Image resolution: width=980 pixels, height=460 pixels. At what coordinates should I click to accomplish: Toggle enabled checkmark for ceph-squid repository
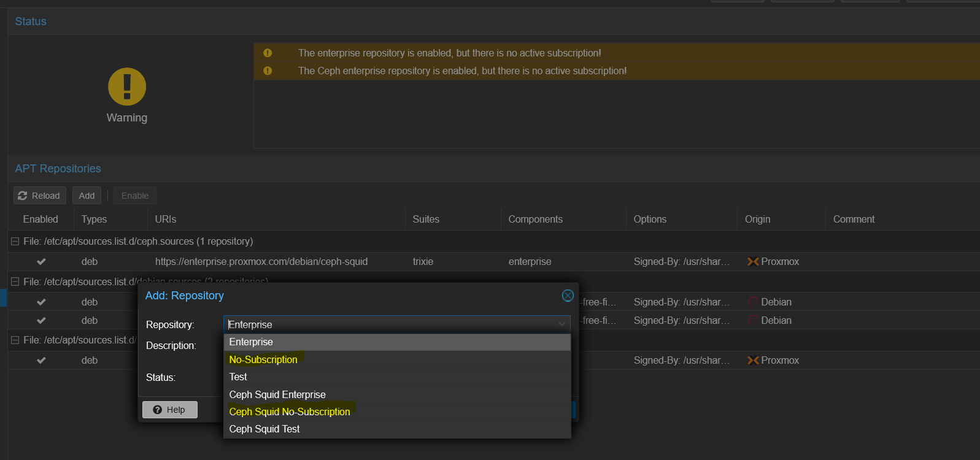tap(41, 262)
